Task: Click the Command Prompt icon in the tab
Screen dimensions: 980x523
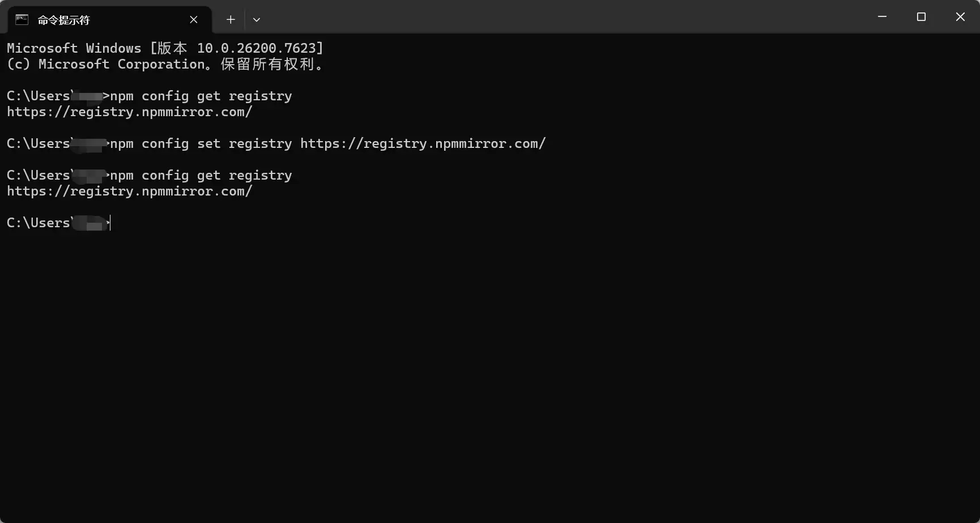Action: [22, 20]
